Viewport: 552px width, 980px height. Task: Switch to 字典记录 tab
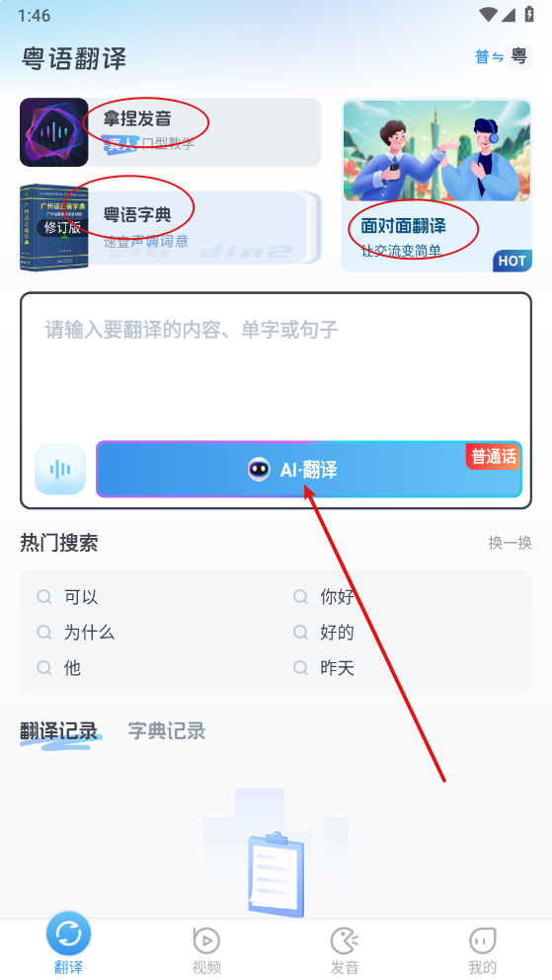tap(166, 730)
